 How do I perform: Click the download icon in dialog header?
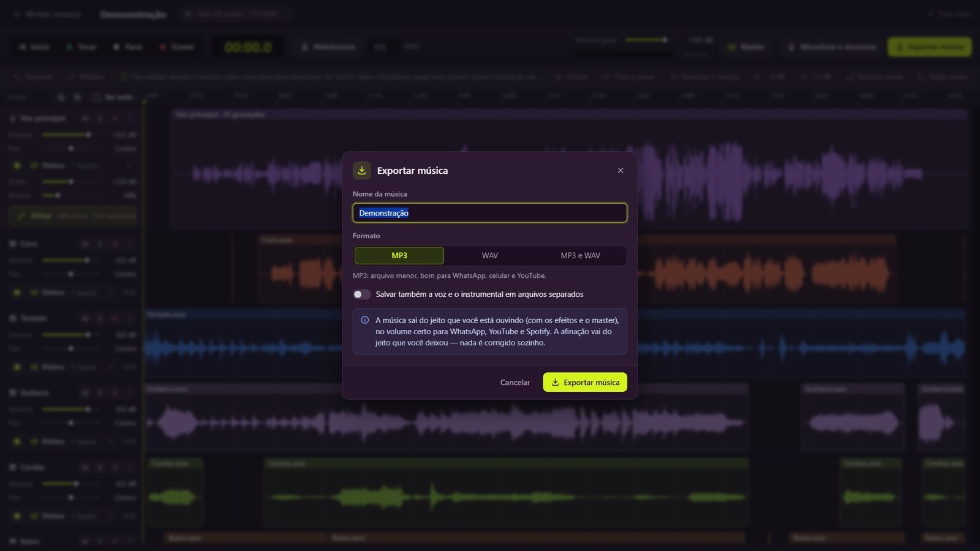coord(362,171)
